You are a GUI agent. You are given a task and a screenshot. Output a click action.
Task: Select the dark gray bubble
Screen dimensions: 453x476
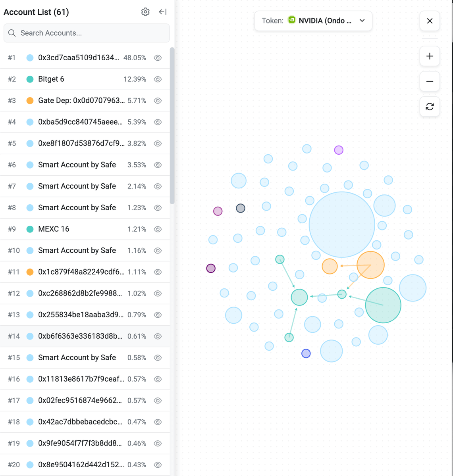coord(241,208)
